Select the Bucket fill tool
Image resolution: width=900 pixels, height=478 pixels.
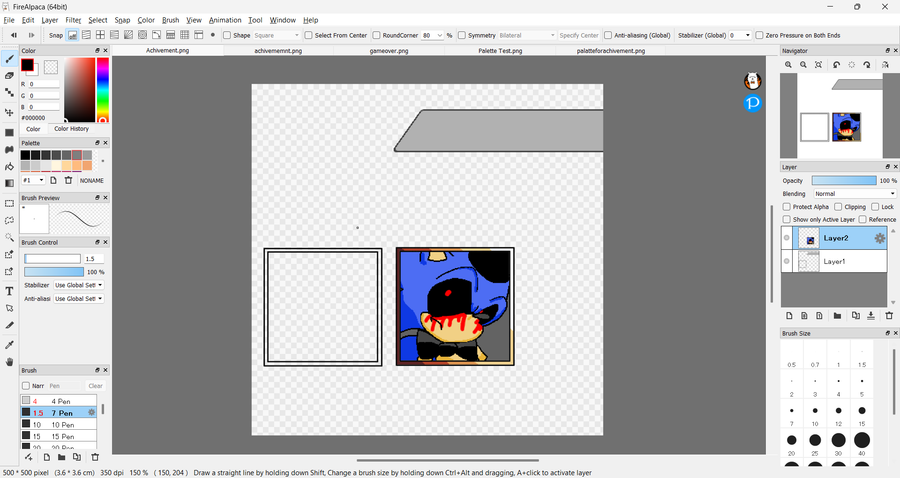(x=9, y=166)
